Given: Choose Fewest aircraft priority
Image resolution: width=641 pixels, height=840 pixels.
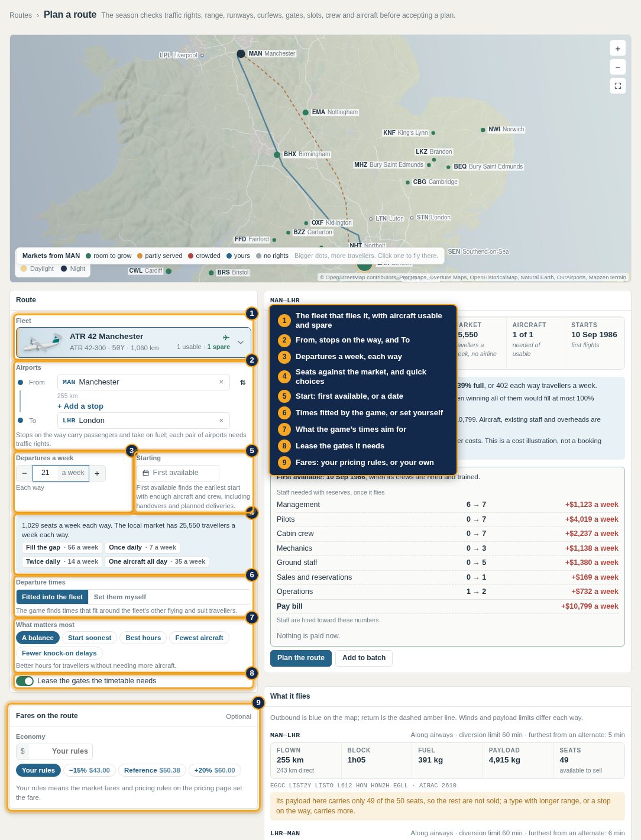Looking at the screenshot, I should pos(199,638).
